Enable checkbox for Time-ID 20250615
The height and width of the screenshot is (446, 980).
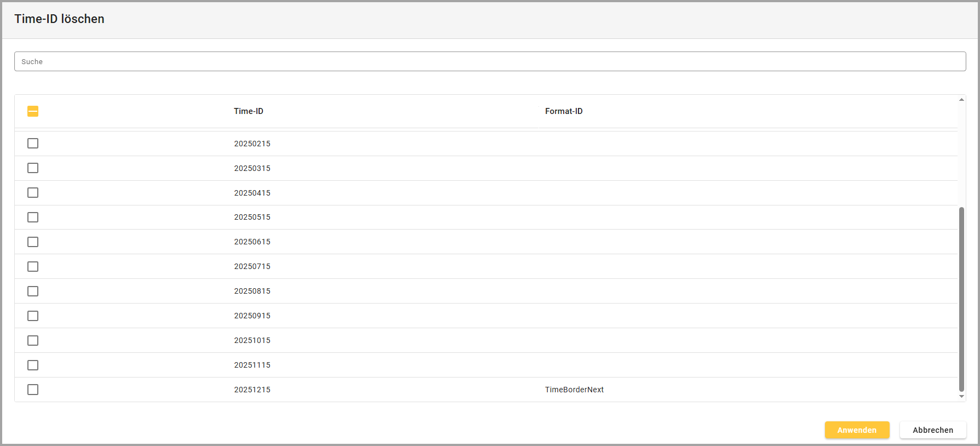(x=33, y=242)
